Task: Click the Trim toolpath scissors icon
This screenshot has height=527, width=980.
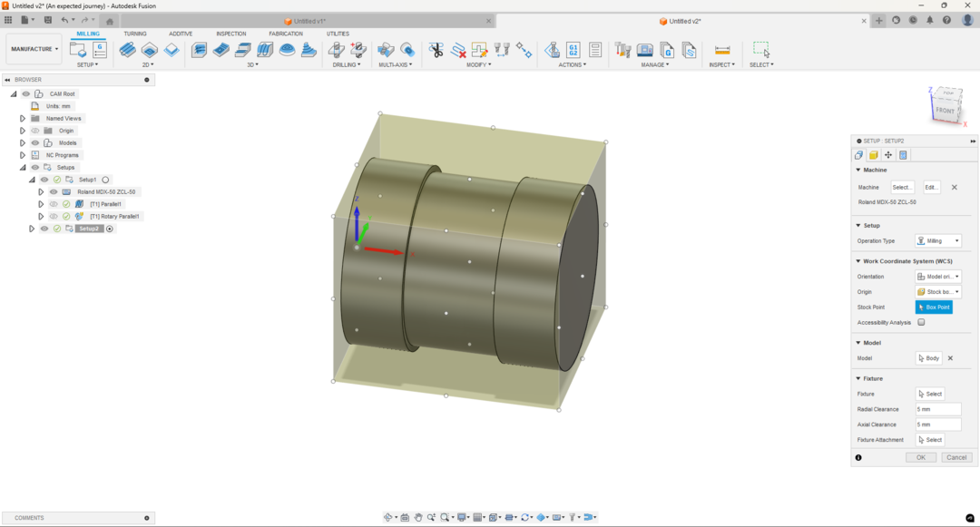Action: coord(436,50)
